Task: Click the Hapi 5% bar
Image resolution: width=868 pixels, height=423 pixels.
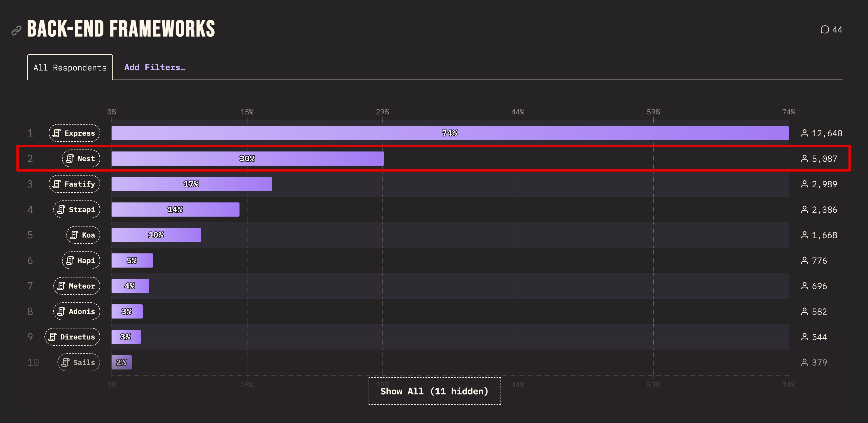Action: [x=132, y=260]
